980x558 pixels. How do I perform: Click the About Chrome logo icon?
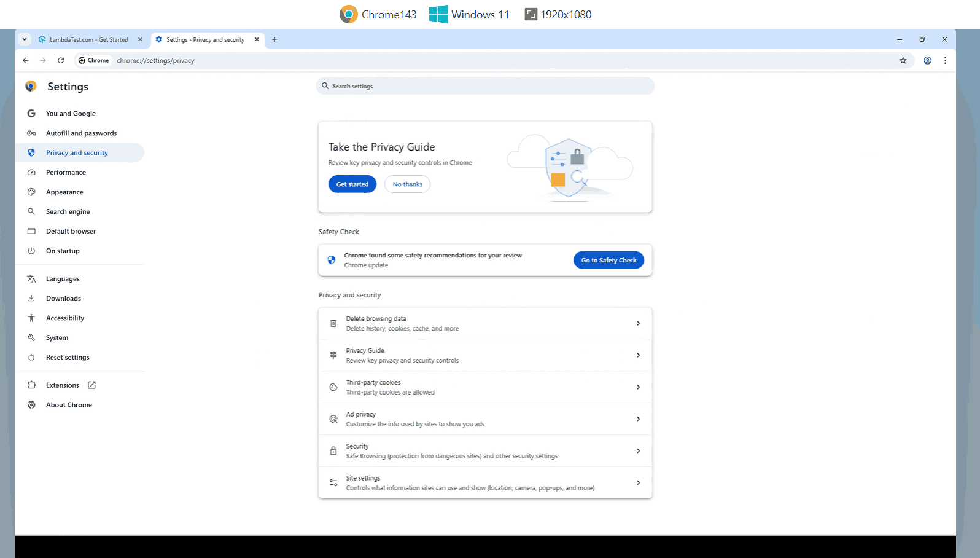(31, 405)
